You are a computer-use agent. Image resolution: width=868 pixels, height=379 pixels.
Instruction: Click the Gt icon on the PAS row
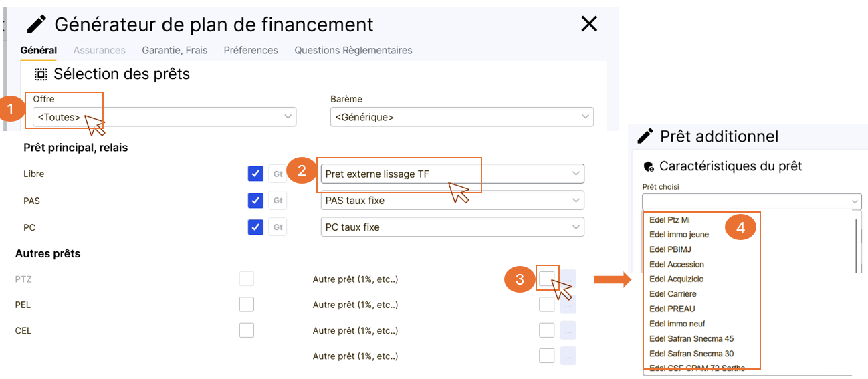tap(278, 201)
